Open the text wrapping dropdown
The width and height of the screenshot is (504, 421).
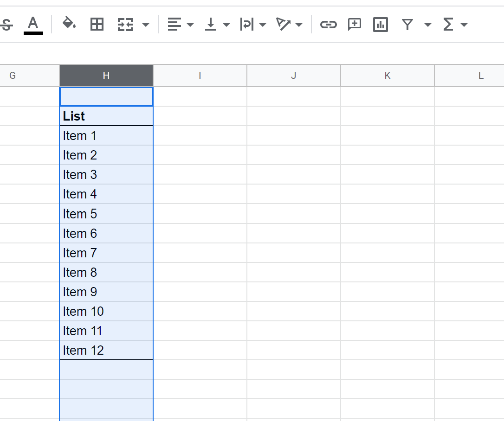(263, 25)
